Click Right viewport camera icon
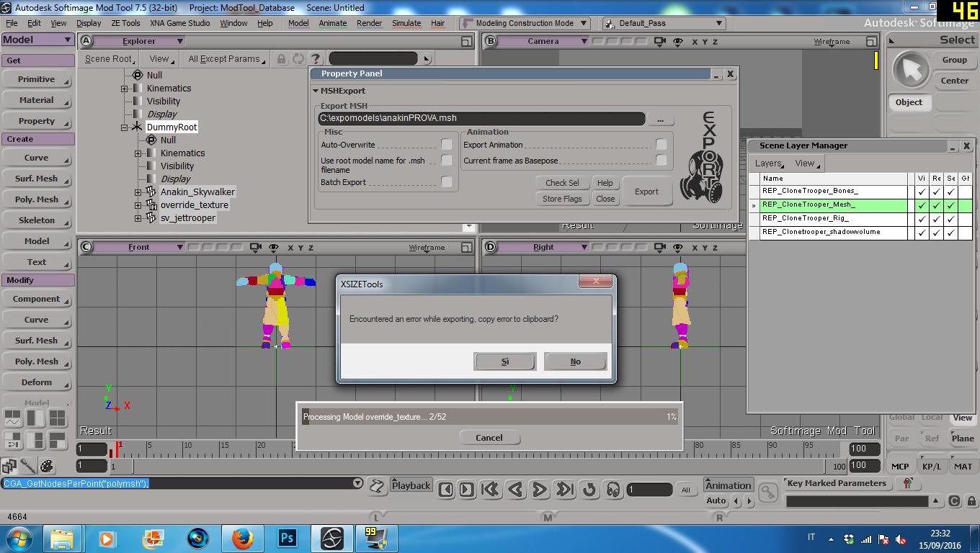Viewport: 980px width, 553px height. (661, 247)
